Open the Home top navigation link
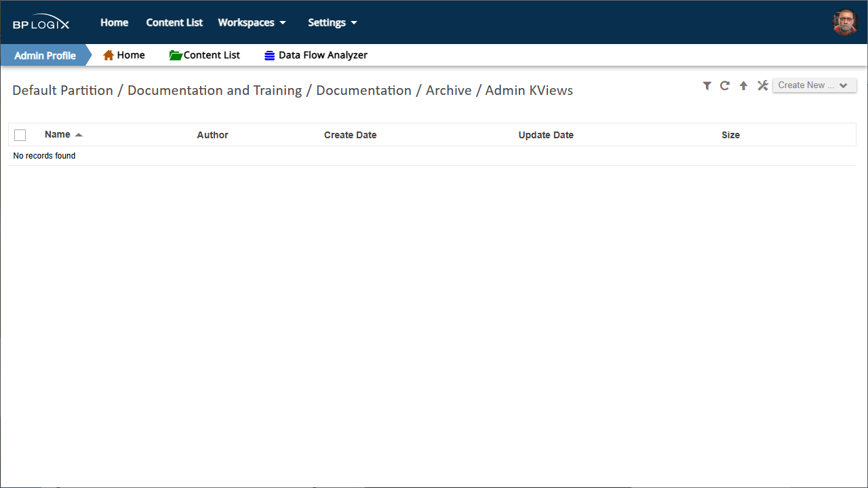This screenshot has height=488, width=868. click(x=115, y=22)
